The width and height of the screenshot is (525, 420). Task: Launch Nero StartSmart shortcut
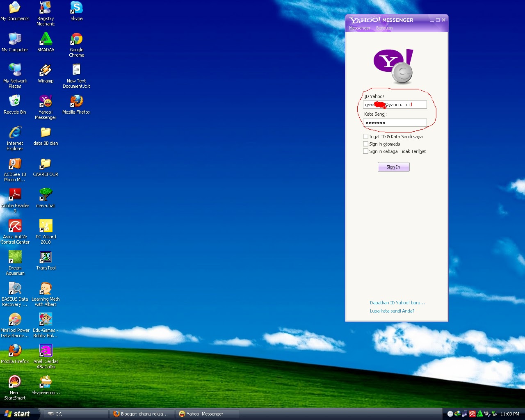[x=15, y=388]
